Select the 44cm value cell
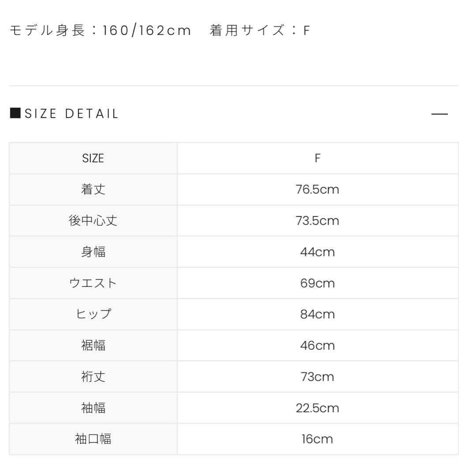 317,252
